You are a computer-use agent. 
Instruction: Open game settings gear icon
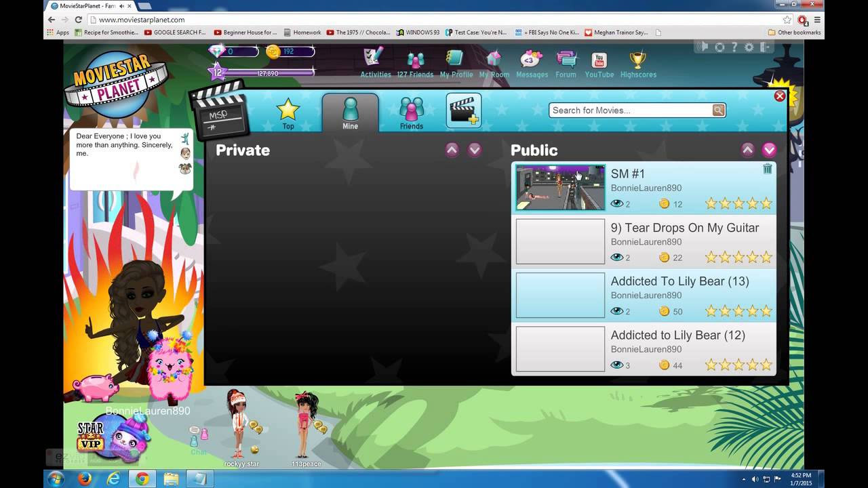749,47
